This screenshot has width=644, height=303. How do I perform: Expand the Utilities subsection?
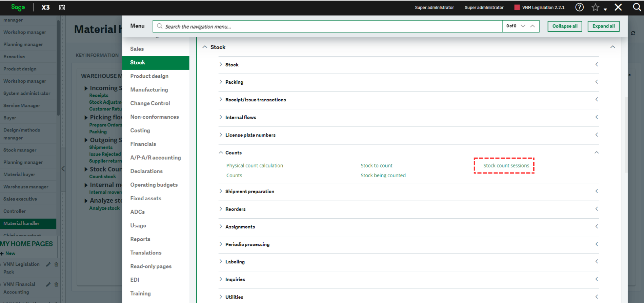(x=221, y=297)
